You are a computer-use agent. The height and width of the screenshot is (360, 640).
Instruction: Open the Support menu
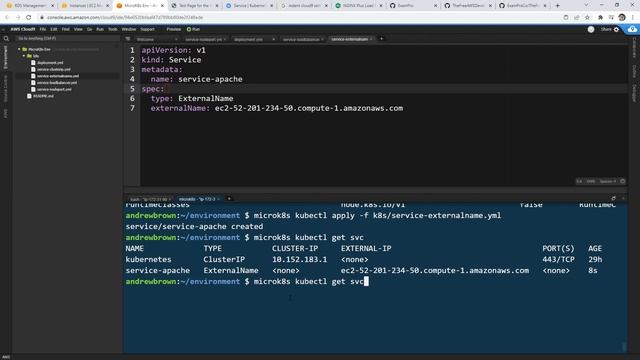tap(147, 29)
